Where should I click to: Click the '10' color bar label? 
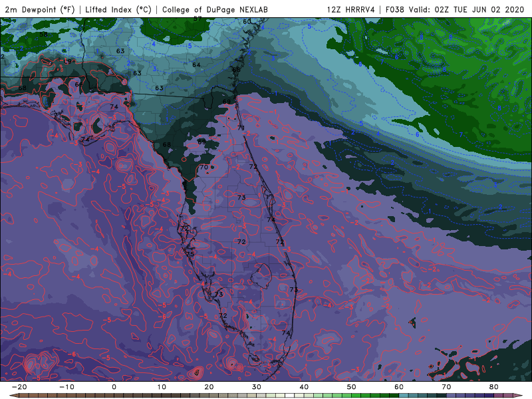162,387
